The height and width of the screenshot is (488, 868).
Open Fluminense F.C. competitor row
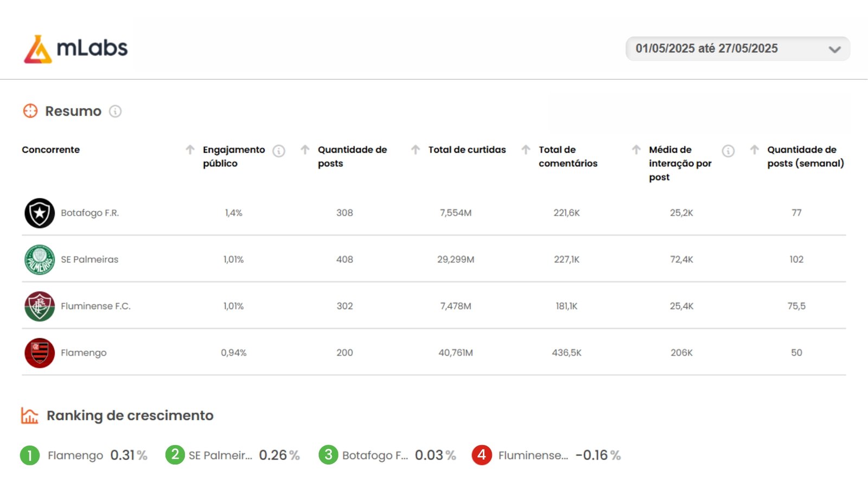[434, 306]
